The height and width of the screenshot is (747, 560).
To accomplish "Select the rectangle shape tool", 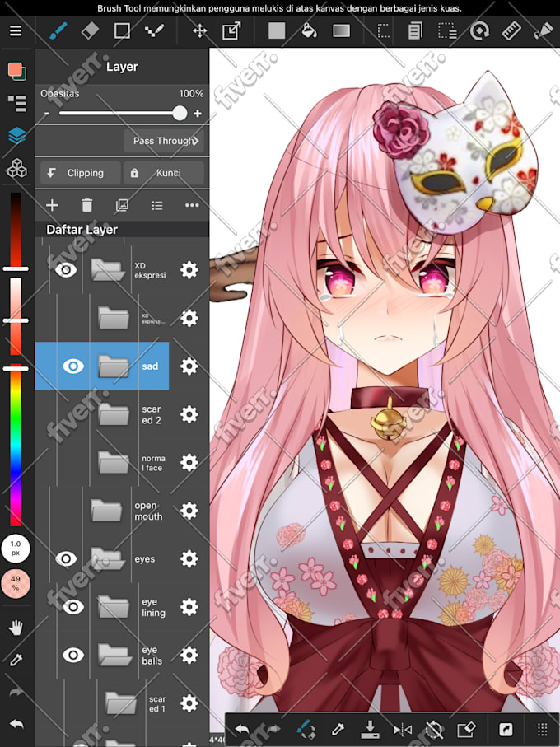I will point(122,31).
